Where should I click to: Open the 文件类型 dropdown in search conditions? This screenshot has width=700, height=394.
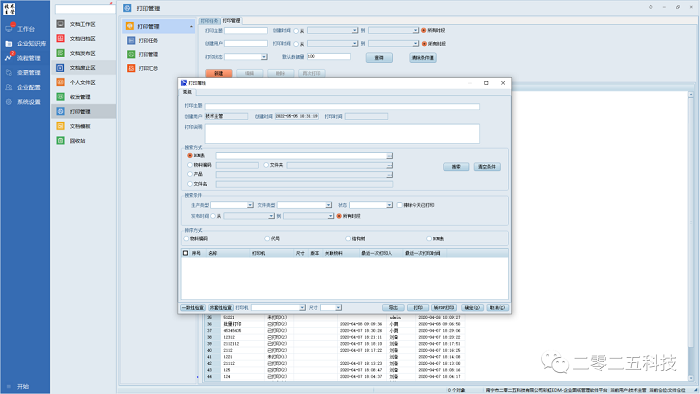tap(304, 205)
